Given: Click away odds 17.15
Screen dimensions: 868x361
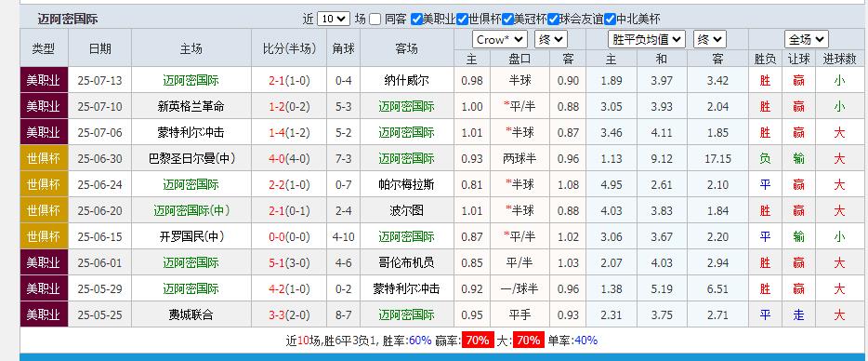Looking at the screenshot, I should pos(718,158).
